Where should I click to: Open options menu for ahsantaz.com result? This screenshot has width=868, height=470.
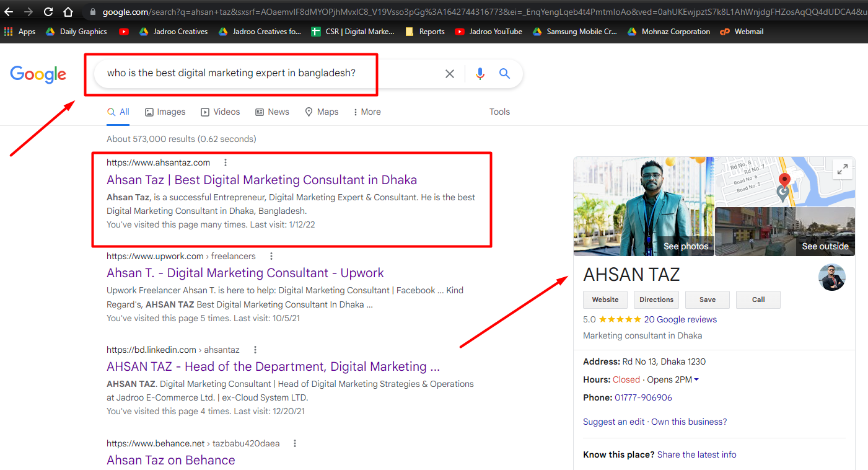pos(226,162)
